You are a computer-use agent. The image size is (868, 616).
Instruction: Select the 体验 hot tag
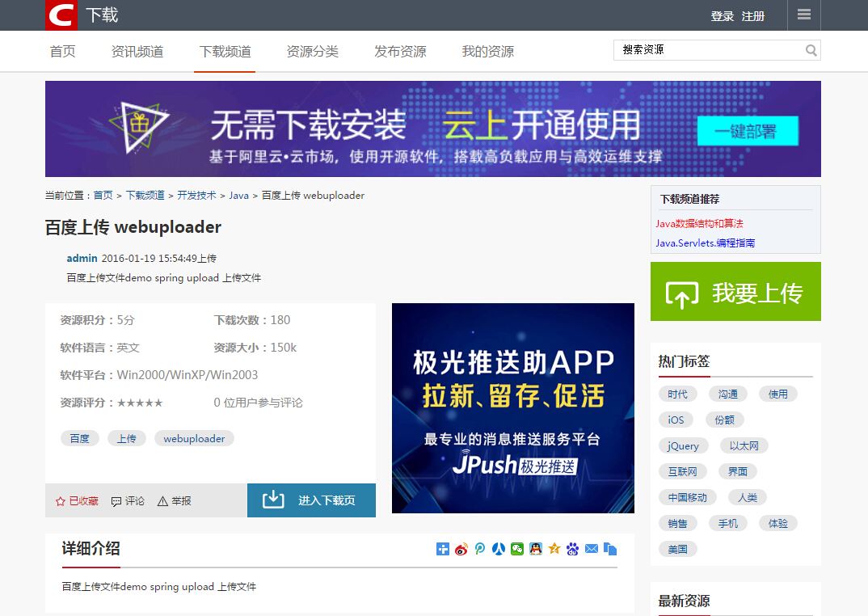pyautogui.click(x=777, y=524)
